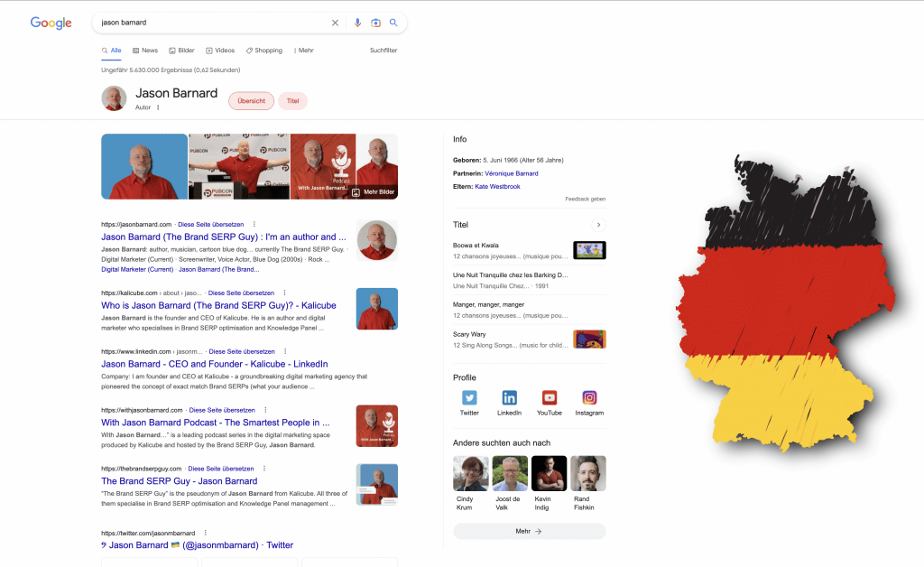Switch to the Bilder tab
The height and width of the screenshot is (567, 924).
click(181, 51)
